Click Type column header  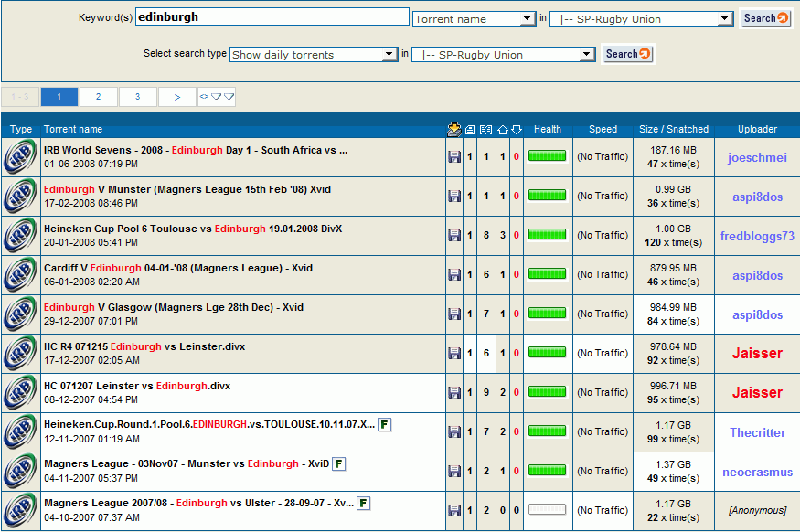pos(21,129)
